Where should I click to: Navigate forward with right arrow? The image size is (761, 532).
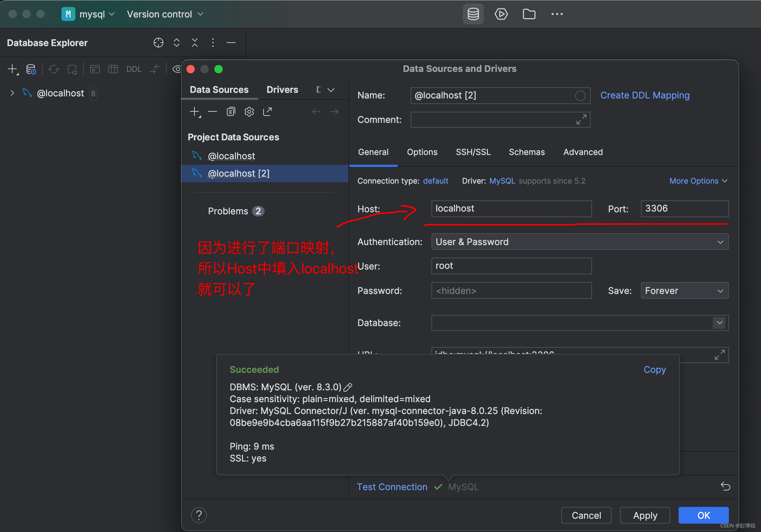[x=334, y=112]
